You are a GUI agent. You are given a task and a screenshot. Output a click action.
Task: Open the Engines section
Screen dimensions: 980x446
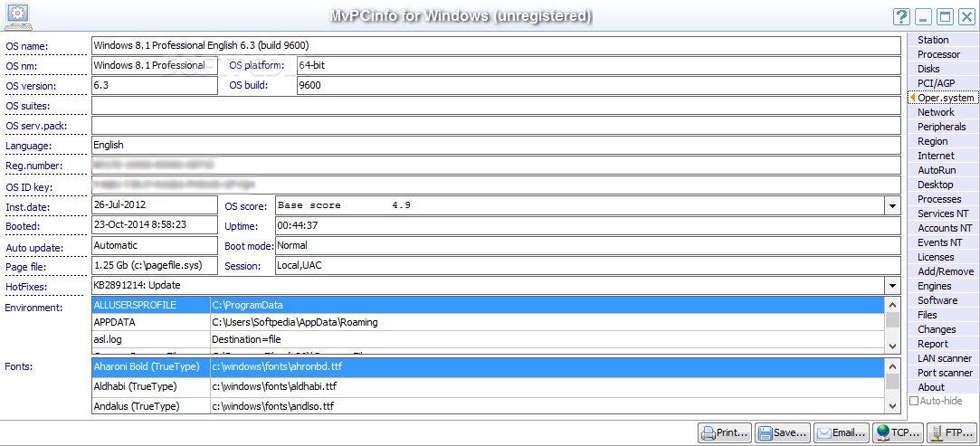[x=942, y=286]
